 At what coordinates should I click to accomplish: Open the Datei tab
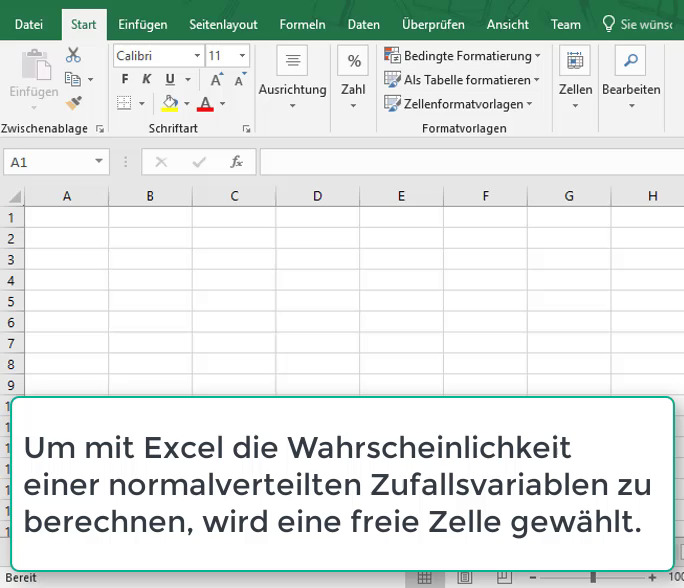(29, 24)
